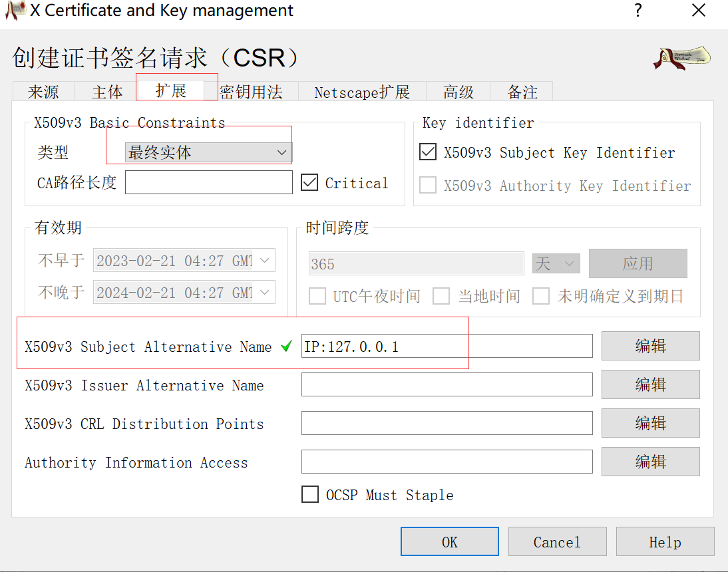Click the XCA parchment logo
This screenshot has width=728, height=572.
[681, 58]
